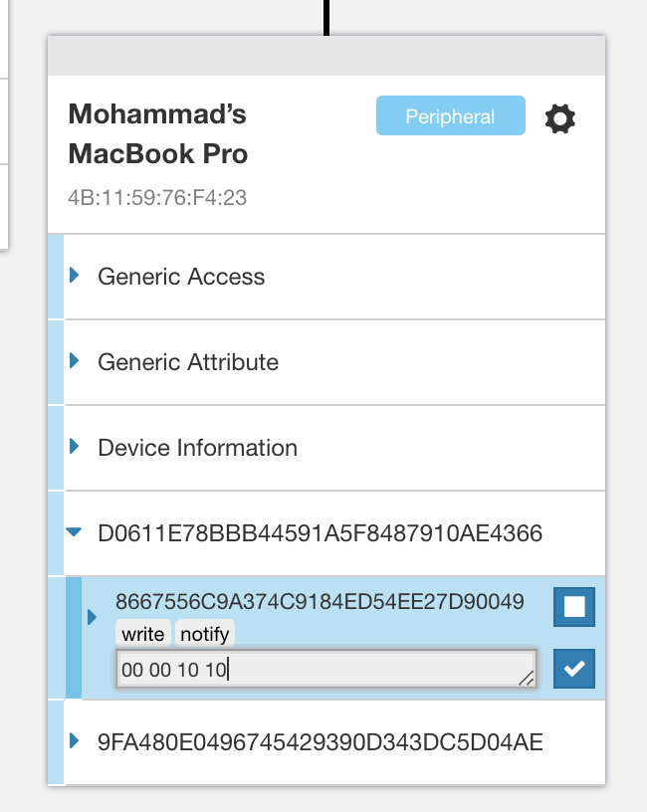Image resolution: width=647 pixels, height=812 pixels.
Task: Open the settings gear icon
Action: tap(559, 118)
